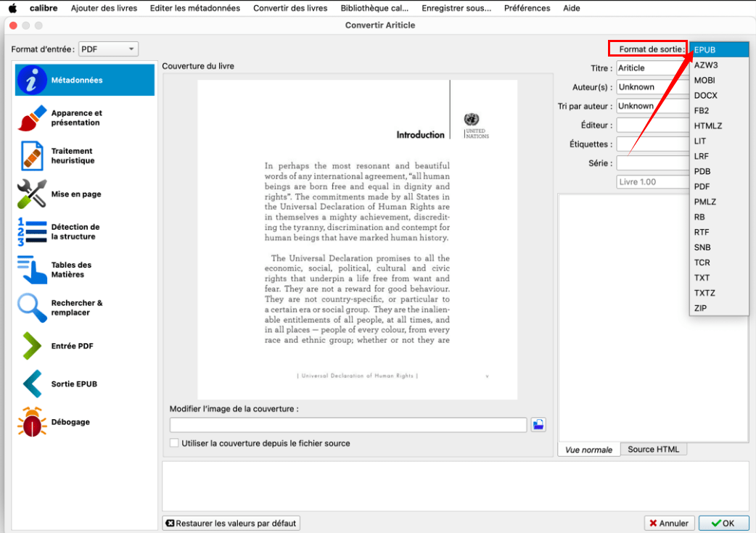Choose TXTZ output format
This screenshot has width=756, height=533.
point(719,292)
